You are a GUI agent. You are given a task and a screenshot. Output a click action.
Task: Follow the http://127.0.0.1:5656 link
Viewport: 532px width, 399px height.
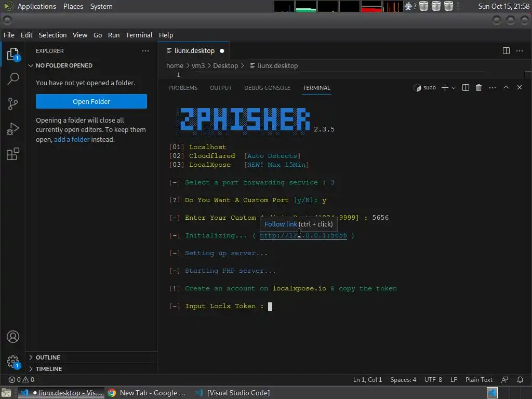pos(303,235)
